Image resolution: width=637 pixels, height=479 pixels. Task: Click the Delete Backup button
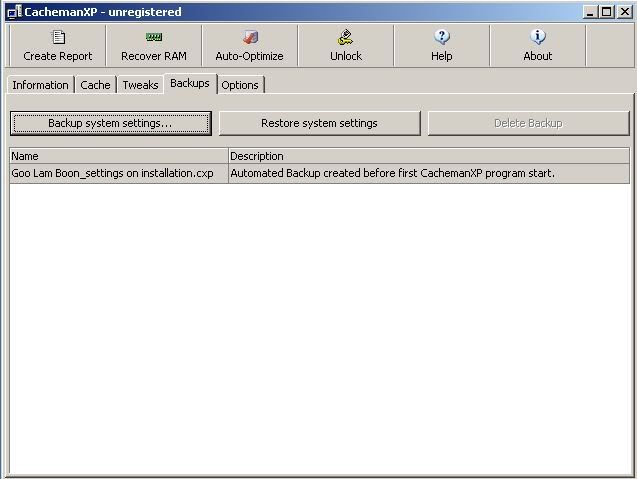pos(528,123)
